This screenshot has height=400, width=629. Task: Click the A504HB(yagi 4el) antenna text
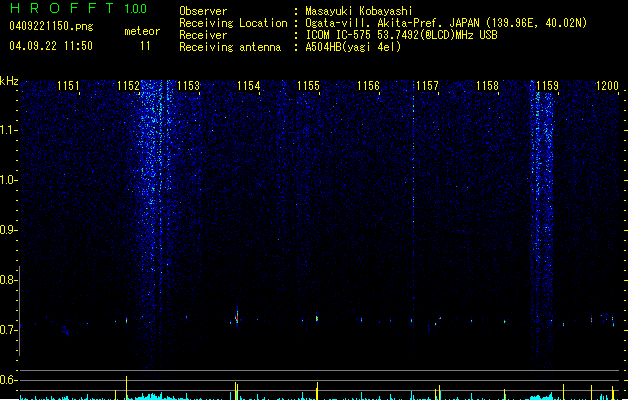(x=353, y=47)
